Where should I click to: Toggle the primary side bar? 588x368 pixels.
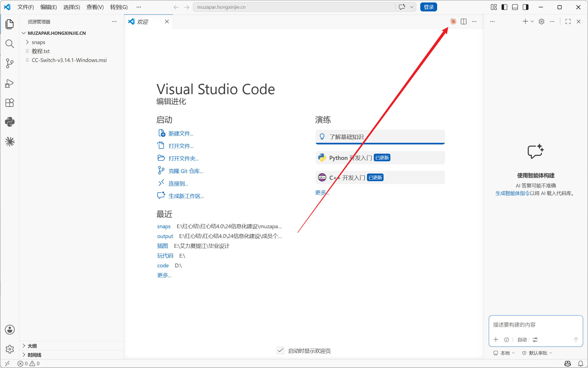coord(504,7)
